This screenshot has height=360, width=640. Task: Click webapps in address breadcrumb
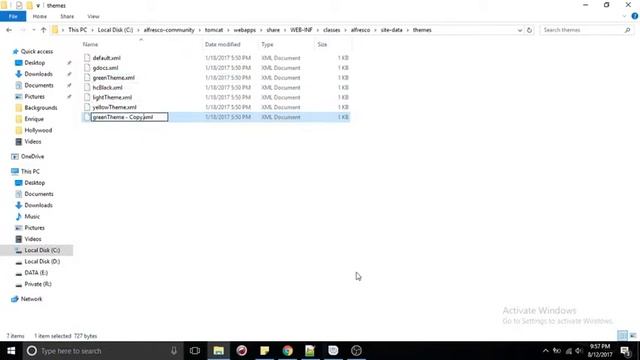(x=244, y=30)
